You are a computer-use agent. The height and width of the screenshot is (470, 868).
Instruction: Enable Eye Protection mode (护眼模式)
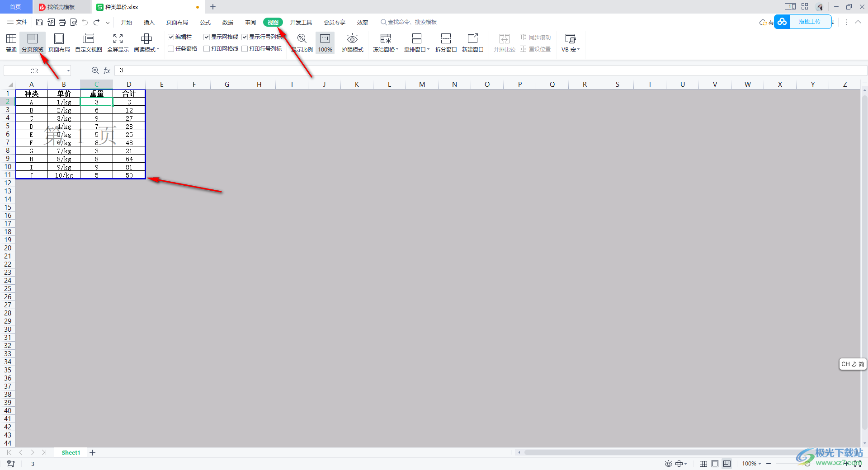(x=353, y=43)
